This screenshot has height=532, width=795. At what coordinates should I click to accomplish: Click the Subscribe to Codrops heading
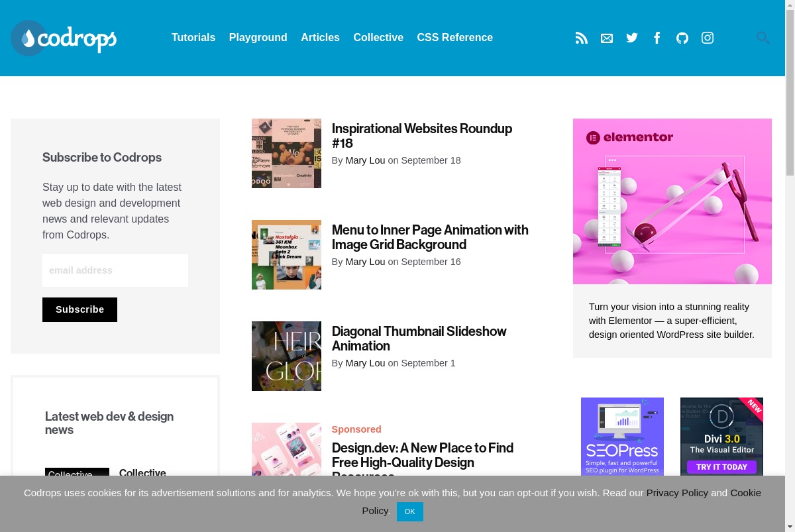coord(102,157)
